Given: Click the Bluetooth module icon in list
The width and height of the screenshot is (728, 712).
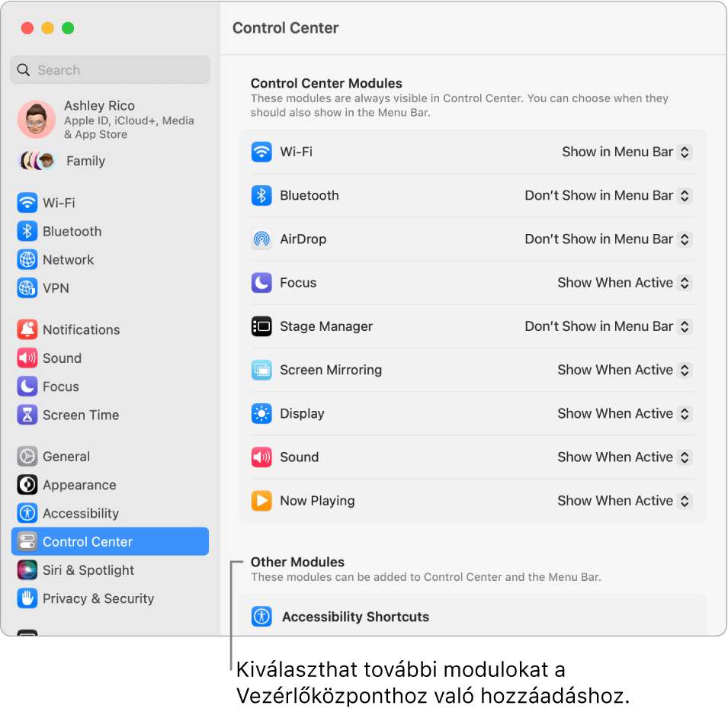Looking at the screenshot, I should click(x=261, y=195).
